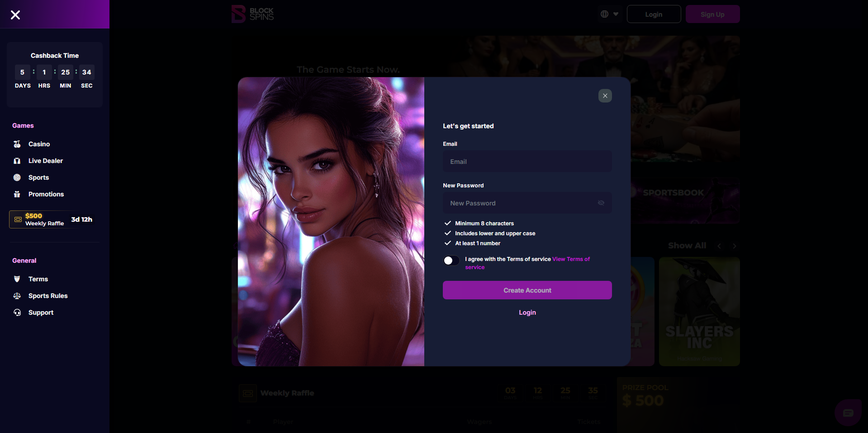Click the raffle ticket icon in sidebar
Viewport: 868px width, 433px height.
(18, 220)
